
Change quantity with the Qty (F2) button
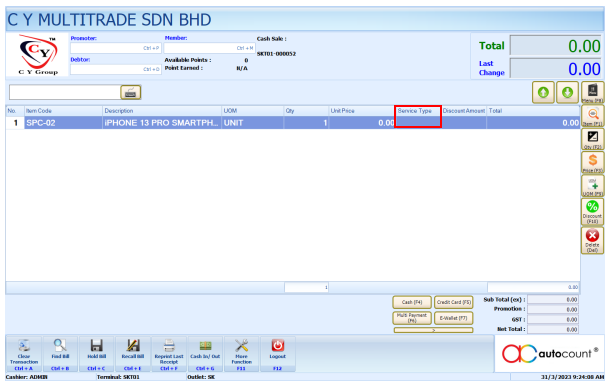(592, 139)
